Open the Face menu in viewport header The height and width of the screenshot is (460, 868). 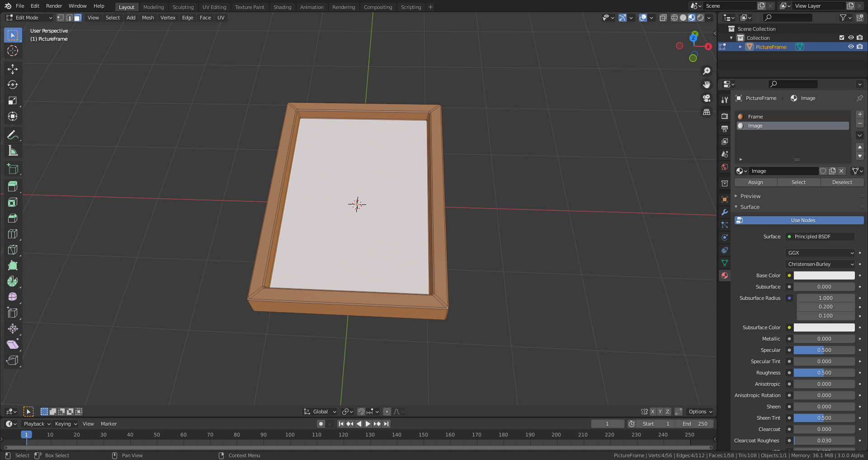205,18
